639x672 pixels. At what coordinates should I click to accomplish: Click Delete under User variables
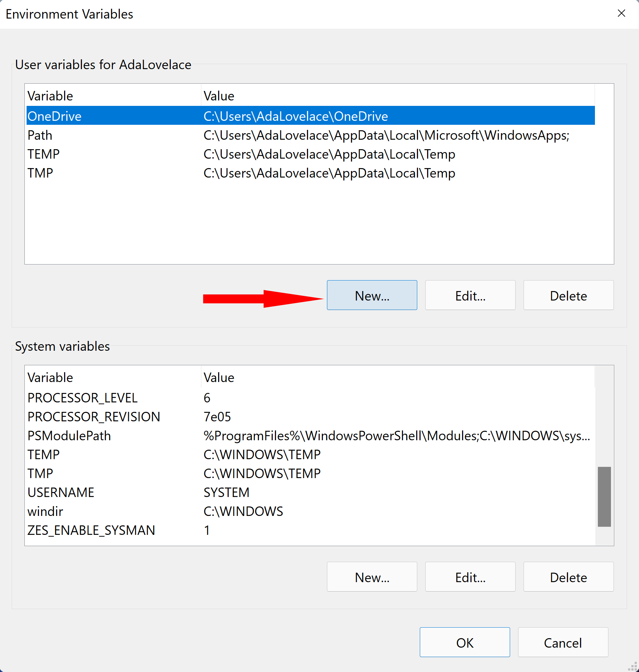pyautogui.click(x=568, y=295)
